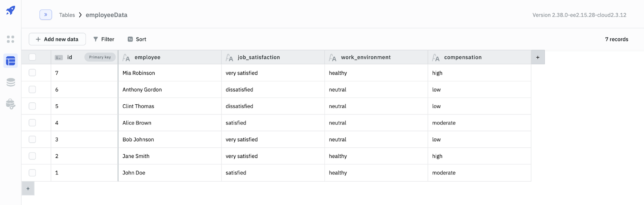Click the Clint Thomas cell
644x205 pixels.
coord(170,106)
